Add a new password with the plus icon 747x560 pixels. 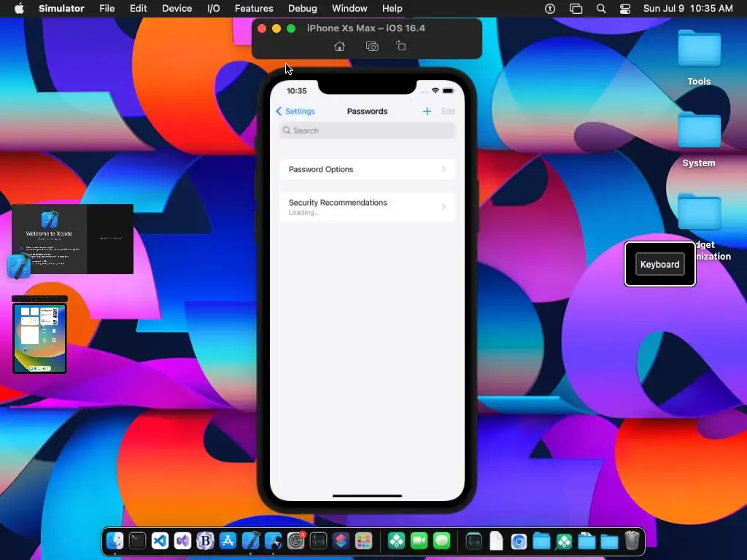427,111
